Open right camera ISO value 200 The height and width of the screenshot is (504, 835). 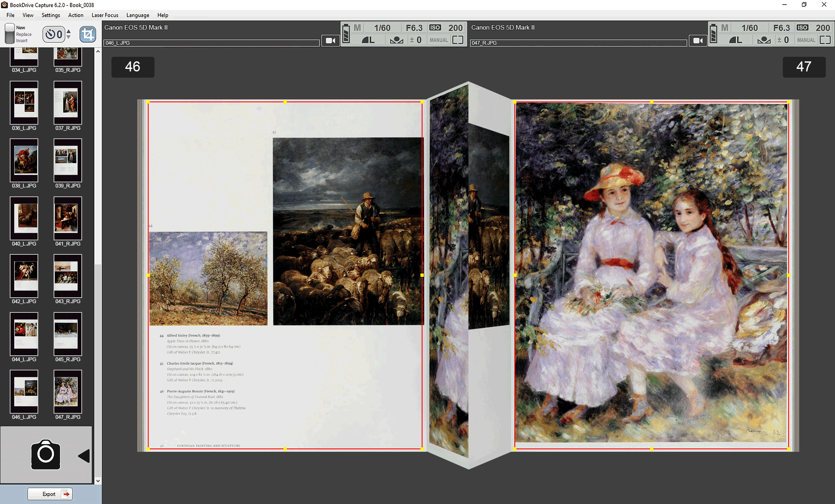(822, 28)
